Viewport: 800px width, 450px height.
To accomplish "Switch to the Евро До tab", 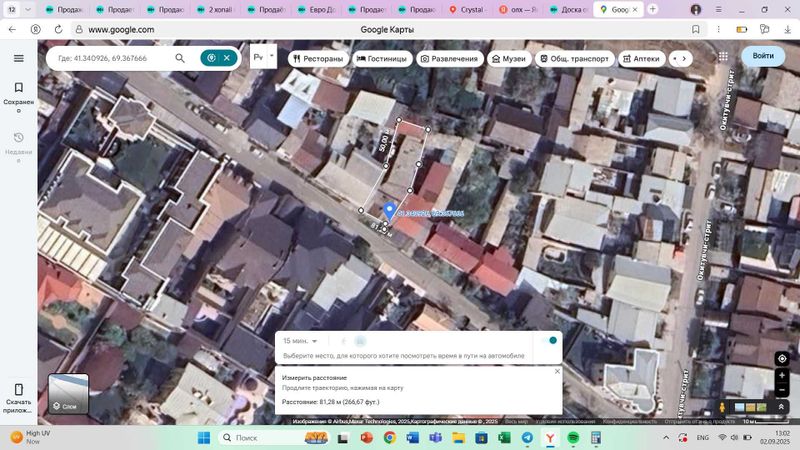I will pos(316,9).
